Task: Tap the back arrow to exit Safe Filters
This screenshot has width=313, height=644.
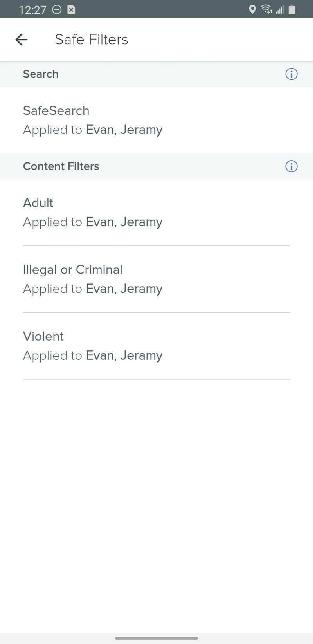Action: tap(22, 39)
